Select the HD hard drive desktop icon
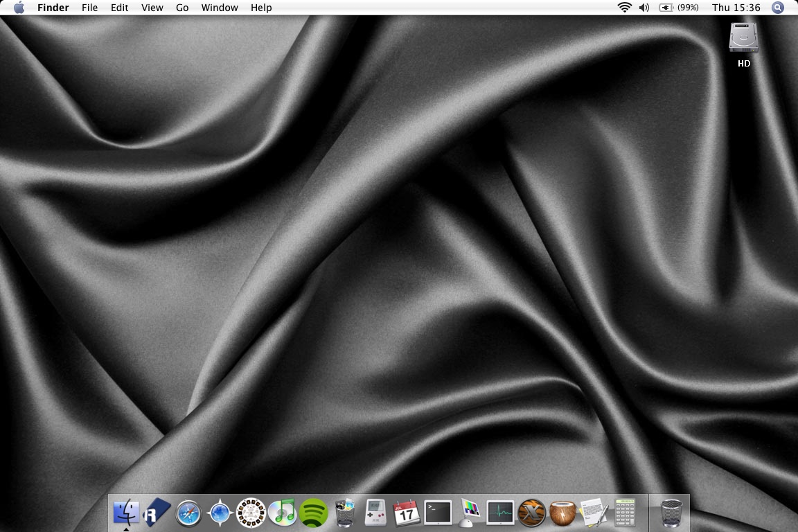The width and height of the screenshot is (798, 532). (x=743, y=45)
